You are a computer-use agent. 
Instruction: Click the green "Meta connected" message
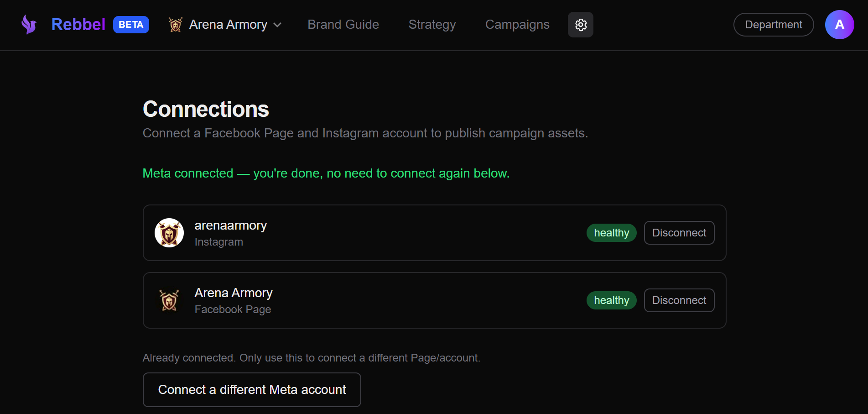tap(326, 173)
